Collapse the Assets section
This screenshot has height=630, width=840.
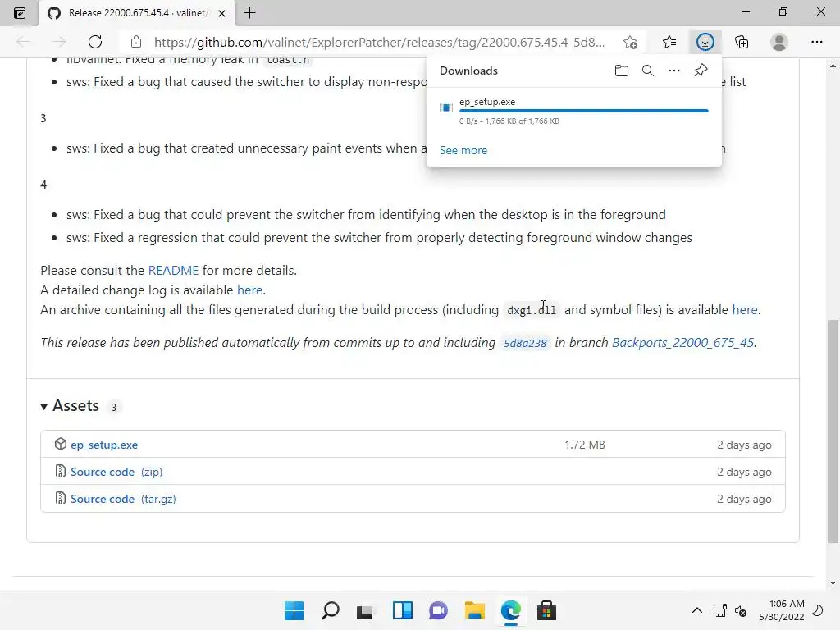point(70,406)
